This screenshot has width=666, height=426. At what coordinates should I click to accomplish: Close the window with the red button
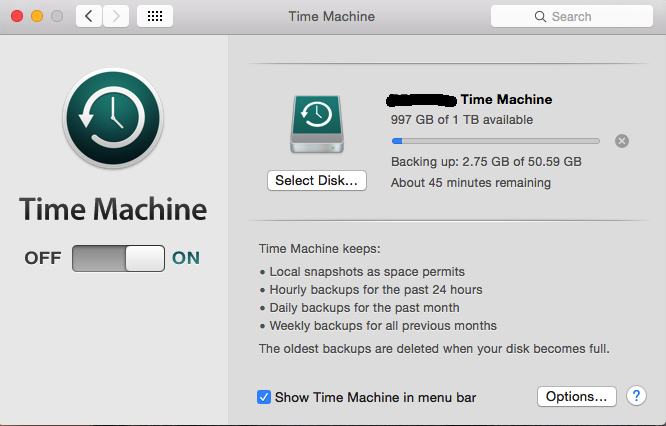pyautogui.click(x=17, y=16)
